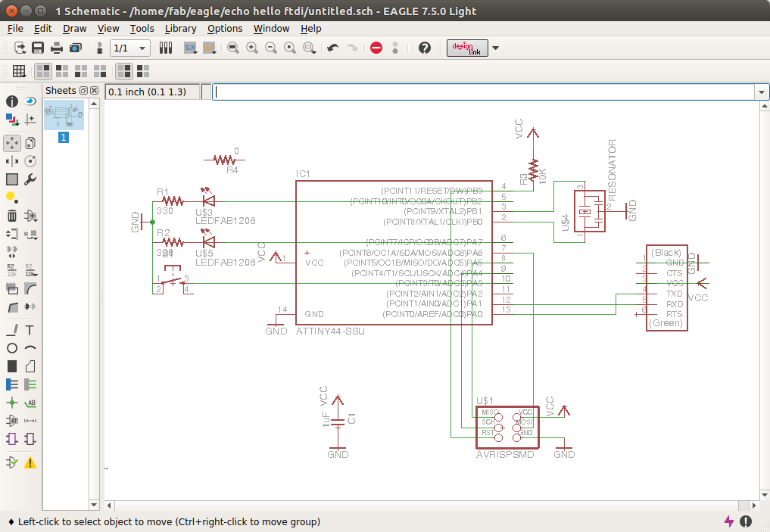Select sheet 1 thumbnail in Sheets panel
The height and width of the screenshot is (532, 770).
point(64,115)
